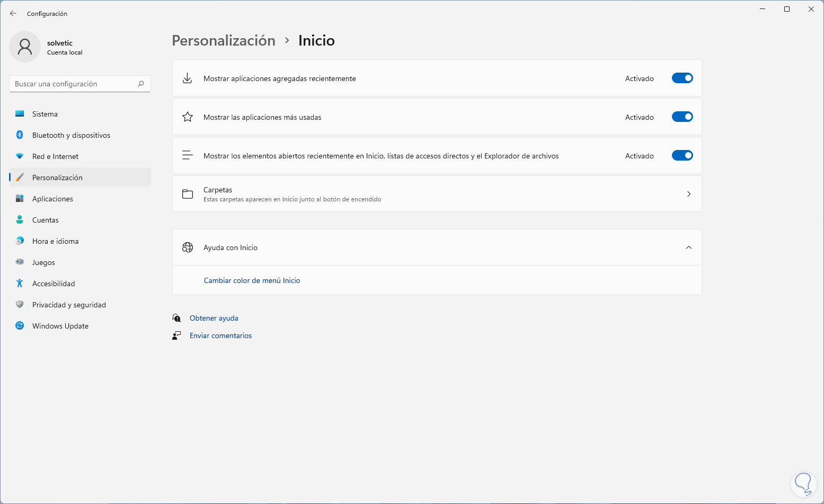This screenshot has width=824, height=504.
Task: Click the Obtener ayuda link
Action: (214, 318)
